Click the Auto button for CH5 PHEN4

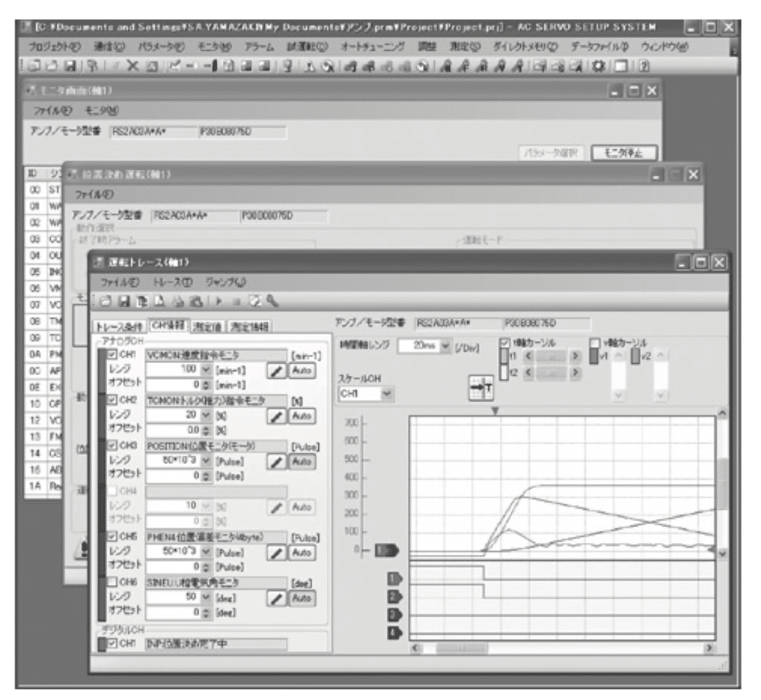pyautogui.click(x=302, y=553)
